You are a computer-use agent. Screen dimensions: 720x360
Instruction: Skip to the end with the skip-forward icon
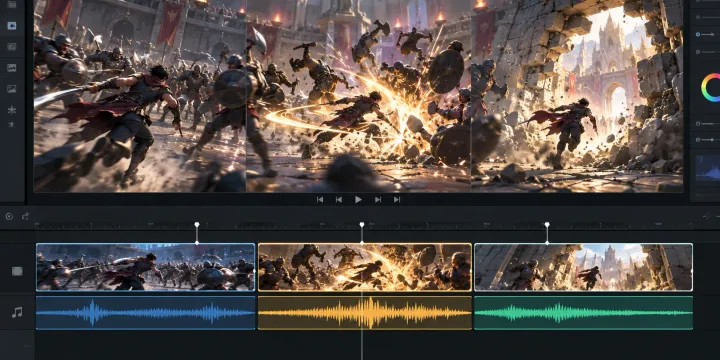(x=397, y=199)
